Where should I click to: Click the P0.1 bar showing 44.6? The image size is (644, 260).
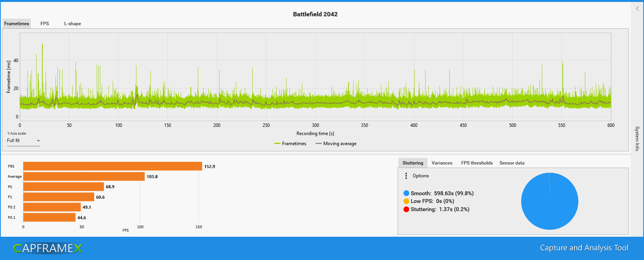coord(49,217)
